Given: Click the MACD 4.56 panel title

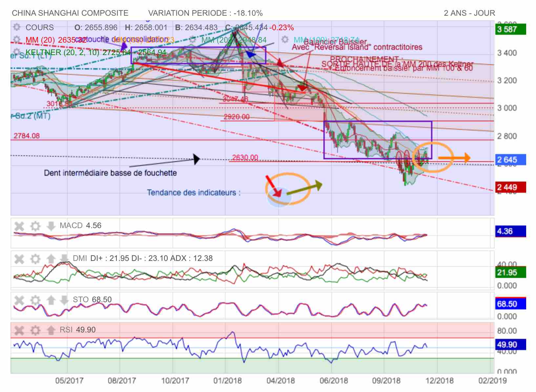Looking at the screenshot, I should click(80, 225).
